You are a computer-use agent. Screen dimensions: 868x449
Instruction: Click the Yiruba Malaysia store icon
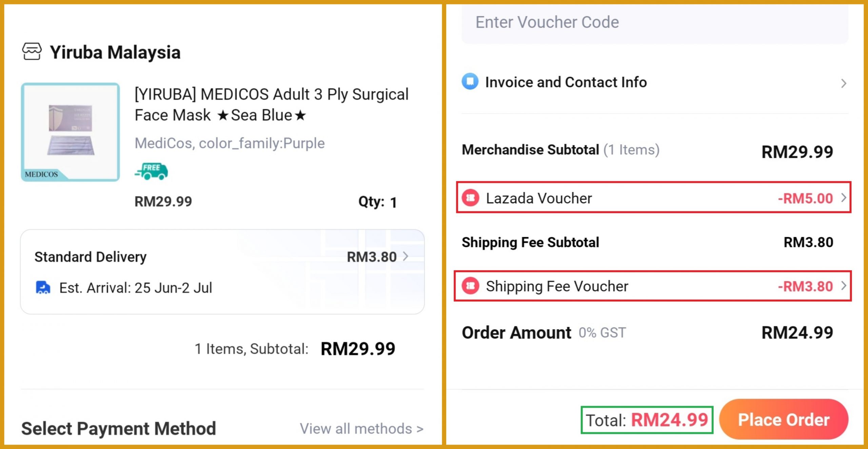point(32,52)
